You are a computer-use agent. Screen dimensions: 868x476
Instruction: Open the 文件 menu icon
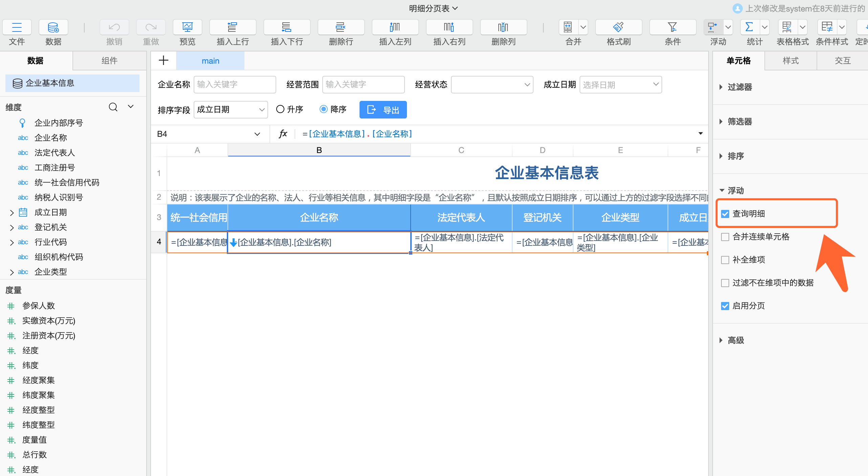(x=17, y=27)
